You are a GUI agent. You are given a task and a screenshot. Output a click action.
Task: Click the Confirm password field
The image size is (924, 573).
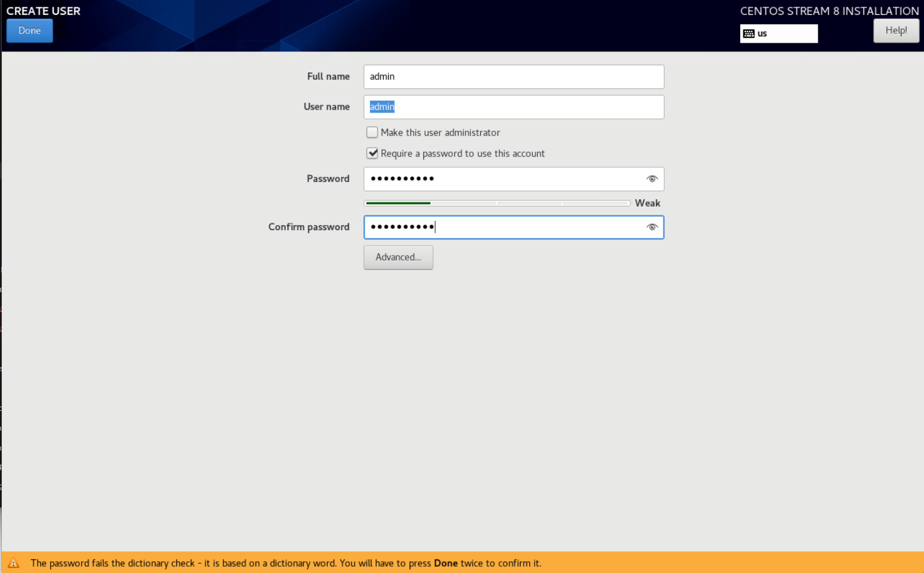pyautogui.click(x=514, y=227)
